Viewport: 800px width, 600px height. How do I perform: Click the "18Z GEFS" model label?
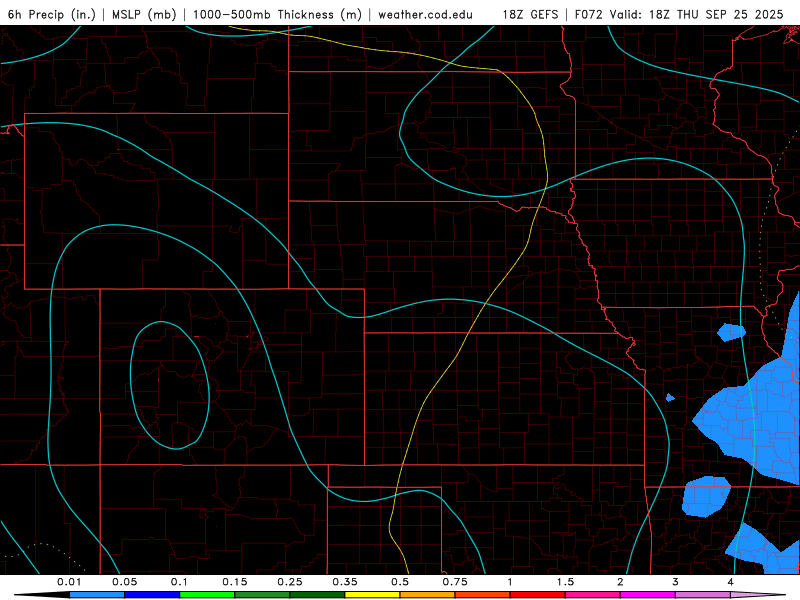click(531, 14)
